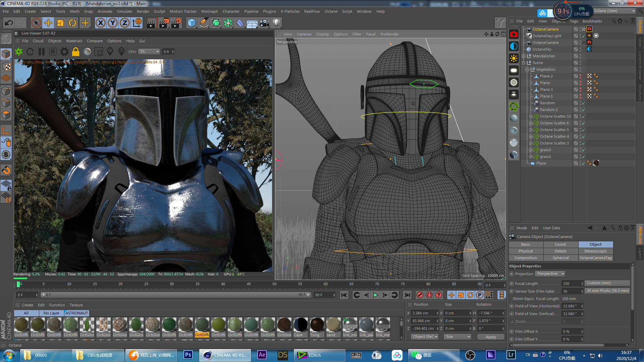
Task: Click the autokeying red button
Action: pyautogui.click(x=429, y=295)
